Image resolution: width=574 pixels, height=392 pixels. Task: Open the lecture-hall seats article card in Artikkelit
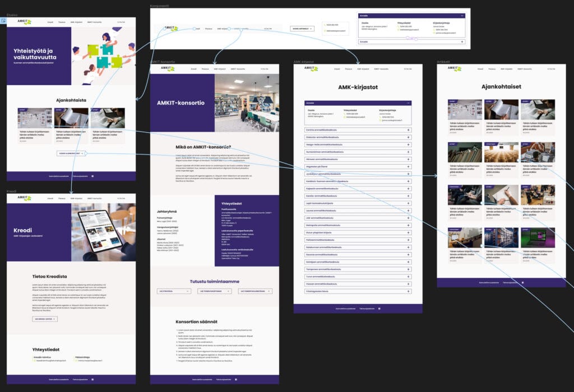click(501, 160)
